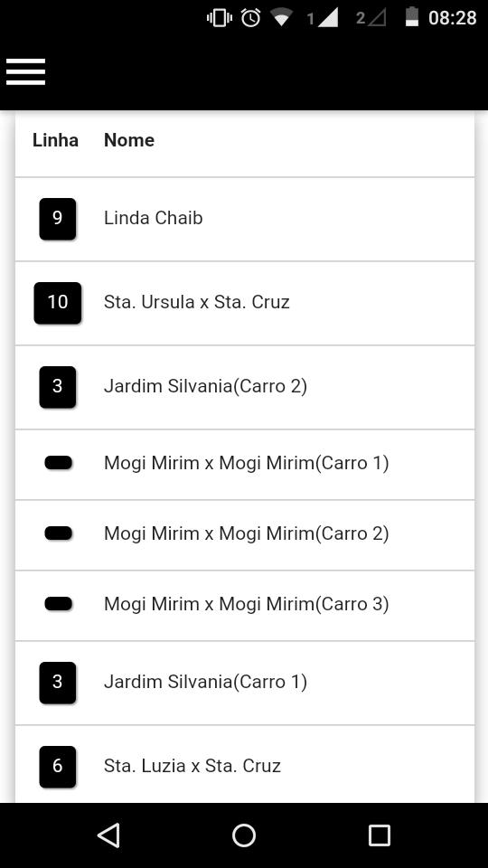Tap line 3 badge for Carro 2
Screen dimensions: 488x868
[x=58, y=387]
